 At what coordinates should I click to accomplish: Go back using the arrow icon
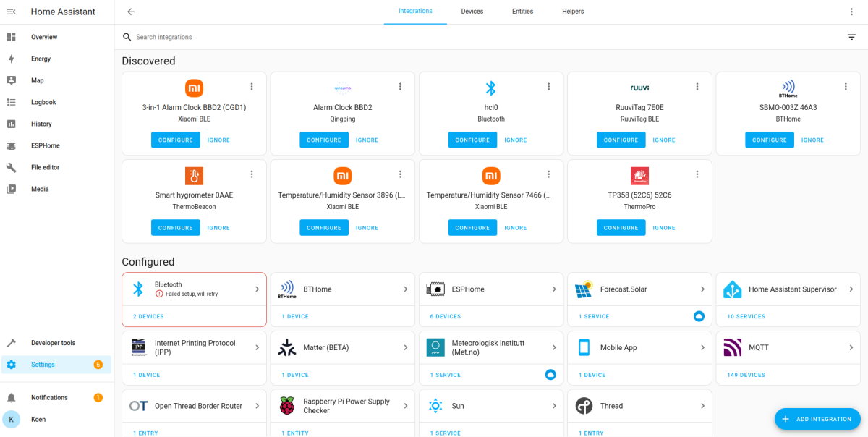point(131,12)
